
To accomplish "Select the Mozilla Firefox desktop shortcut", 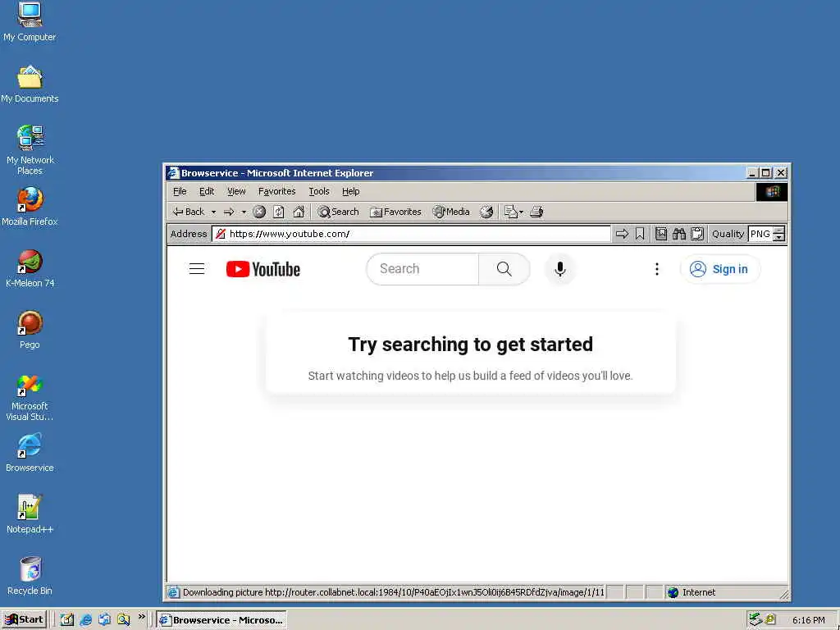I will (x=30, y=207).
